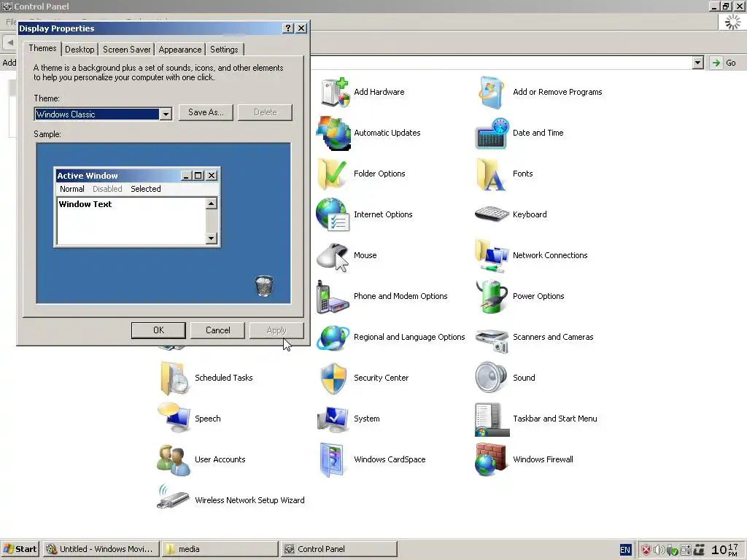Click the Save As button
747x560 pixels.
click(206, 112)
